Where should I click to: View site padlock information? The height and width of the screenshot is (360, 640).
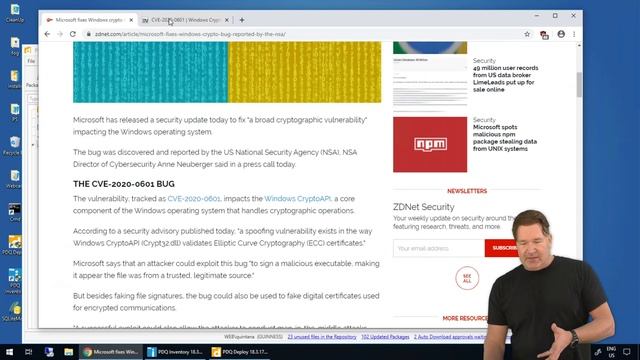coord(88,34)
